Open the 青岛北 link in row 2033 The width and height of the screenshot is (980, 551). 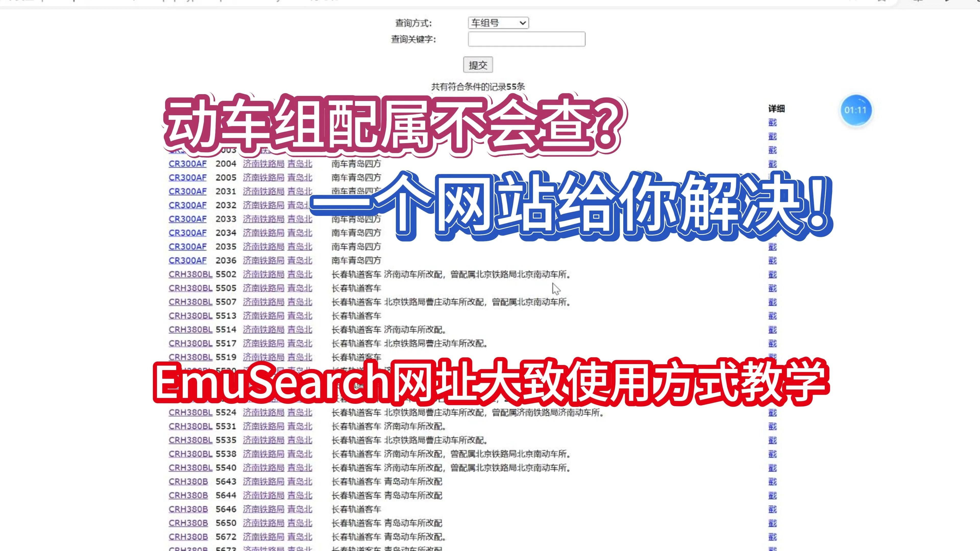click(x=300, y=219)
